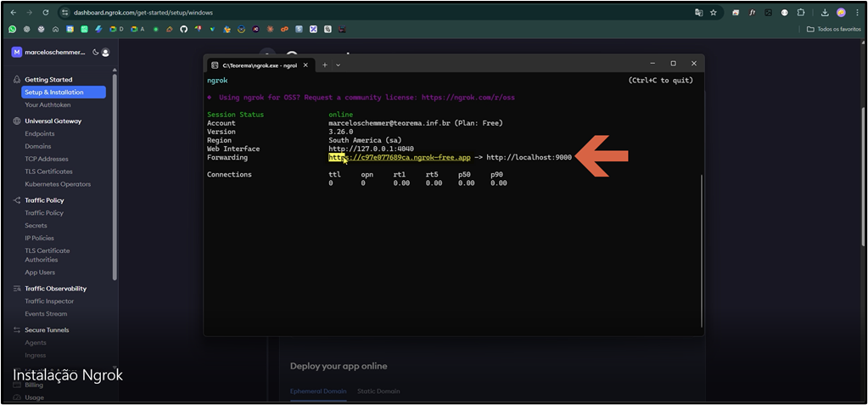Image resolution: width=868 pixels, height=405 pixels.
Task: Click the ngrok-free.app forwarding URL in terminal
Action: click(x=399, y=157)
